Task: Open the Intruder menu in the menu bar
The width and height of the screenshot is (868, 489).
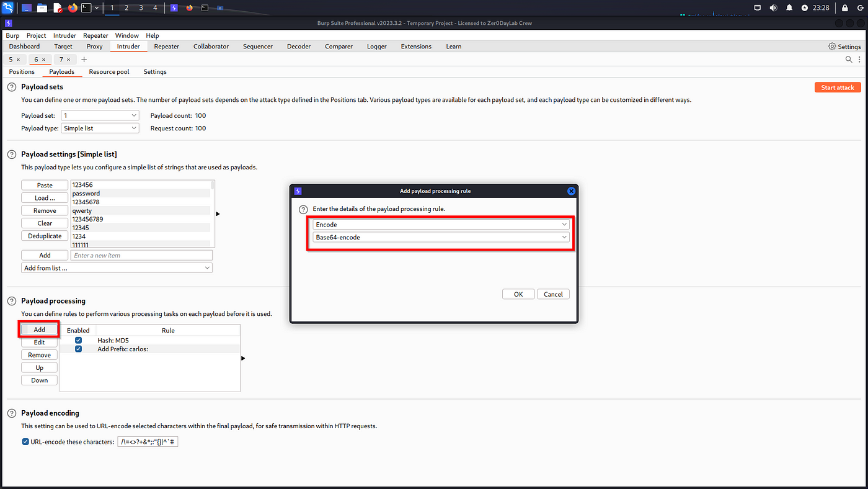Action: [x=64, y=35]
